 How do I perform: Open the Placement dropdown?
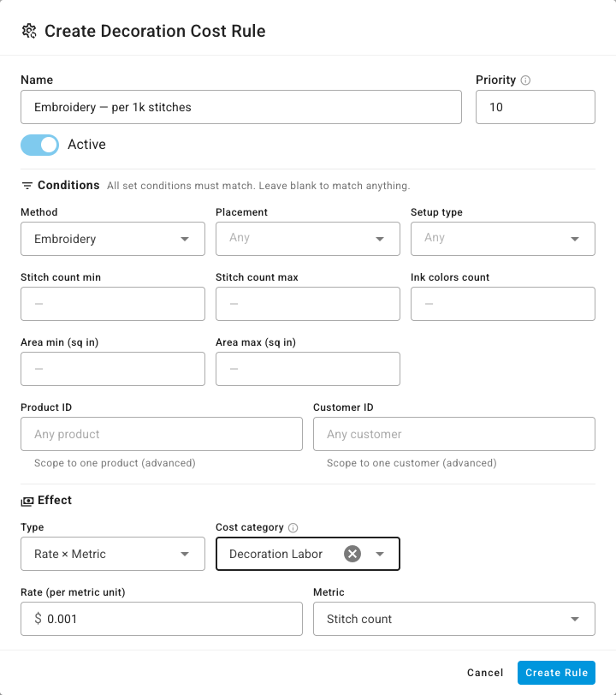point(308,239)
